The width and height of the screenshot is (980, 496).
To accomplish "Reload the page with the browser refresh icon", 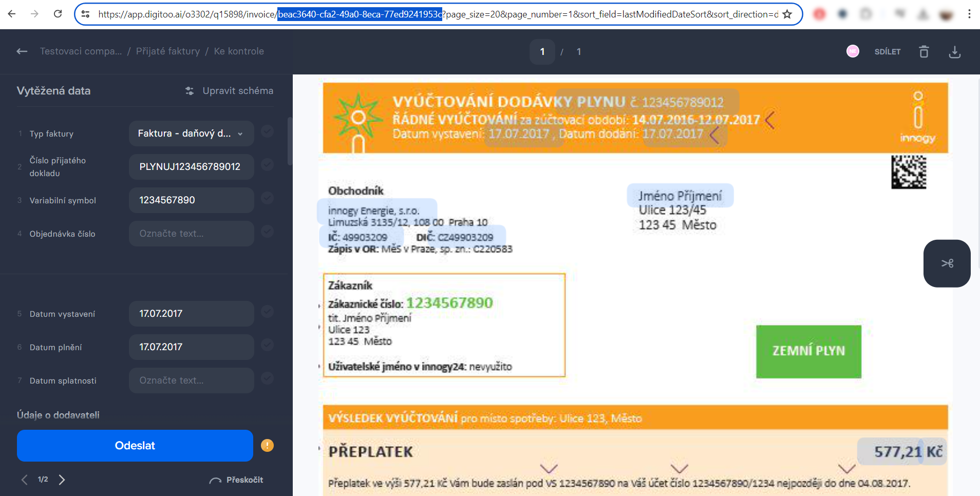I will coord(58,14).
